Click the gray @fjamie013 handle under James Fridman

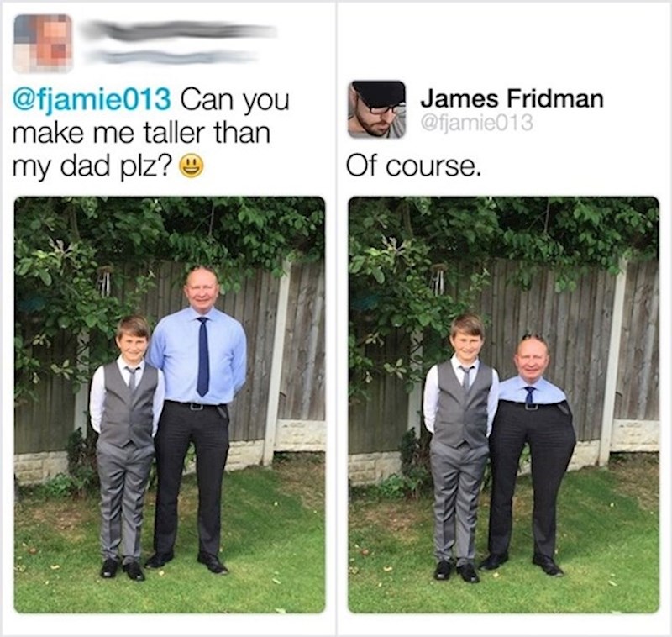point(477,124)
